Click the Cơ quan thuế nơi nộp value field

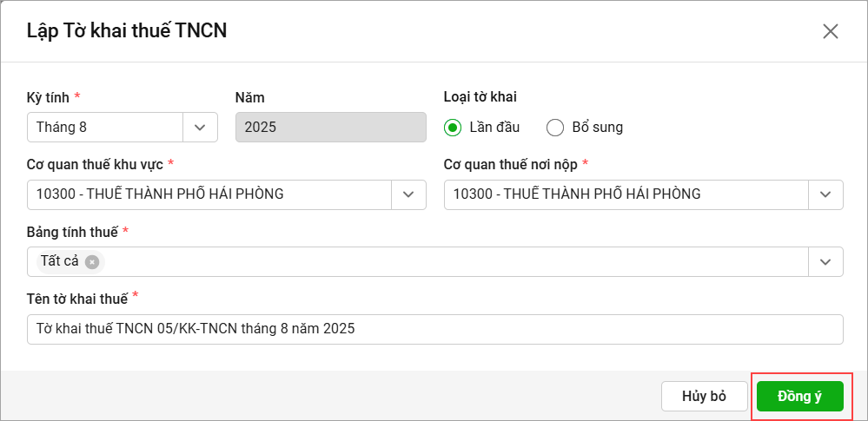coord(626,194)
